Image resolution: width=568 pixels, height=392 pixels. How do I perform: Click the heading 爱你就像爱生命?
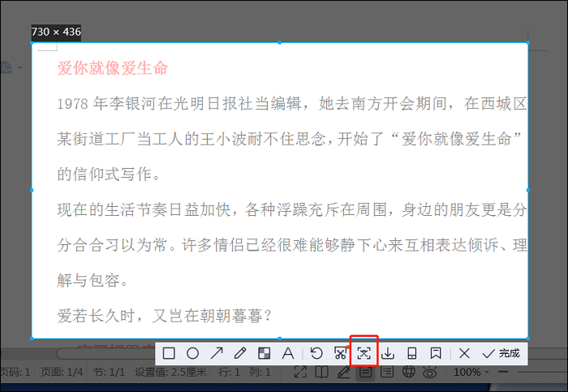click(x=113, y=68)
